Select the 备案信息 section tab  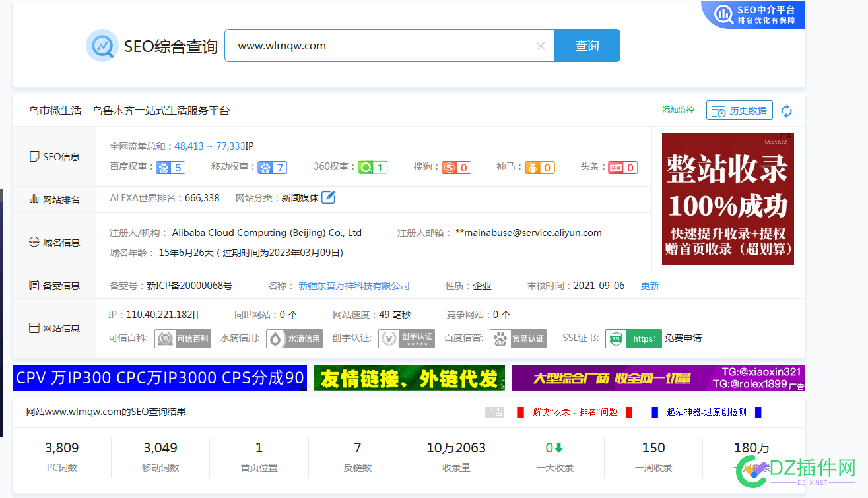55,286
